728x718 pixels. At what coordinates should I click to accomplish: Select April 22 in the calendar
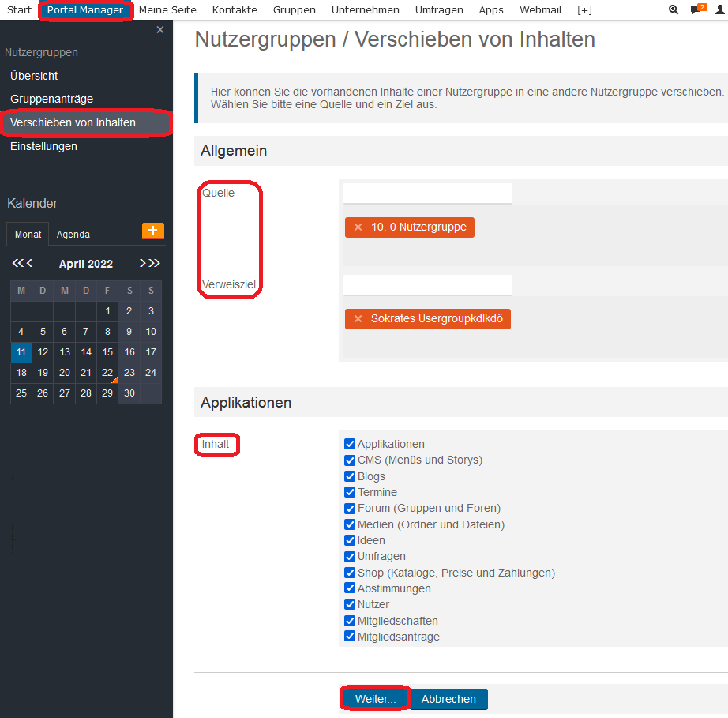(107, 372)
